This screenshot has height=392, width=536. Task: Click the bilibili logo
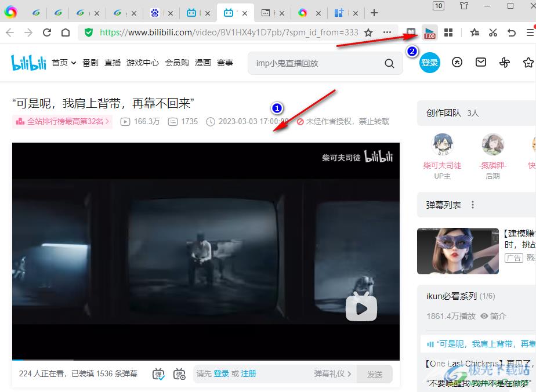pos(29,63)
